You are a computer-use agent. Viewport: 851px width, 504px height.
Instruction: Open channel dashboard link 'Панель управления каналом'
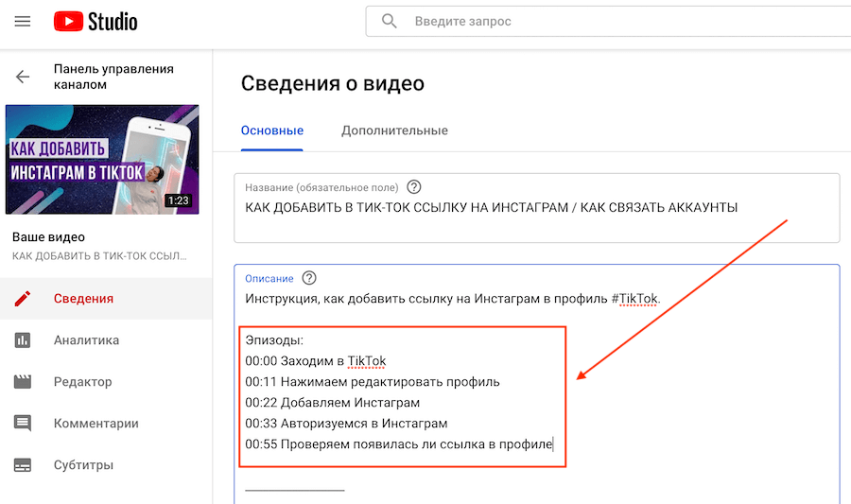tap(113, 77)
